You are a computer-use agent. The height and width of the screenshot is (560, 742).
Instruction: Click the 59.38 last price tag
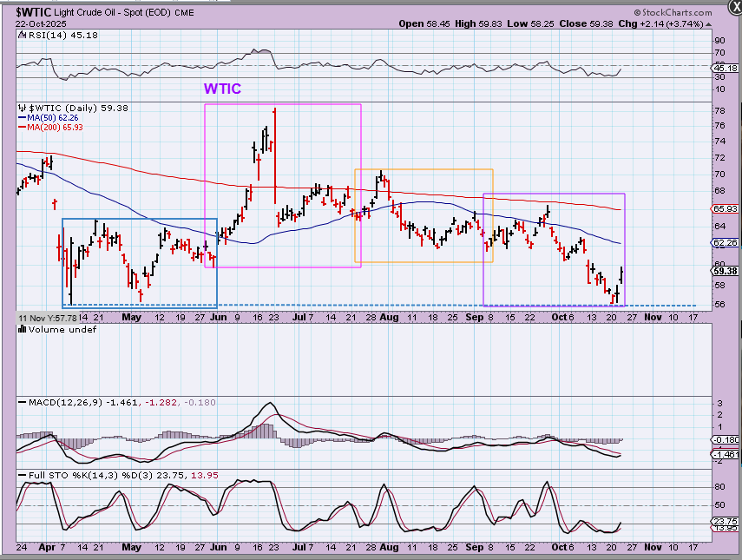click(724, 270)
